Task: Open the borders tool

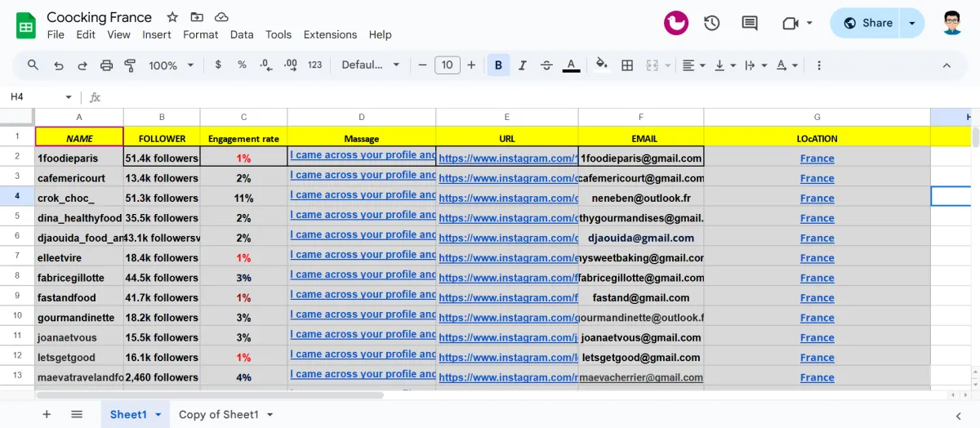Action: [x=627, y=65]
